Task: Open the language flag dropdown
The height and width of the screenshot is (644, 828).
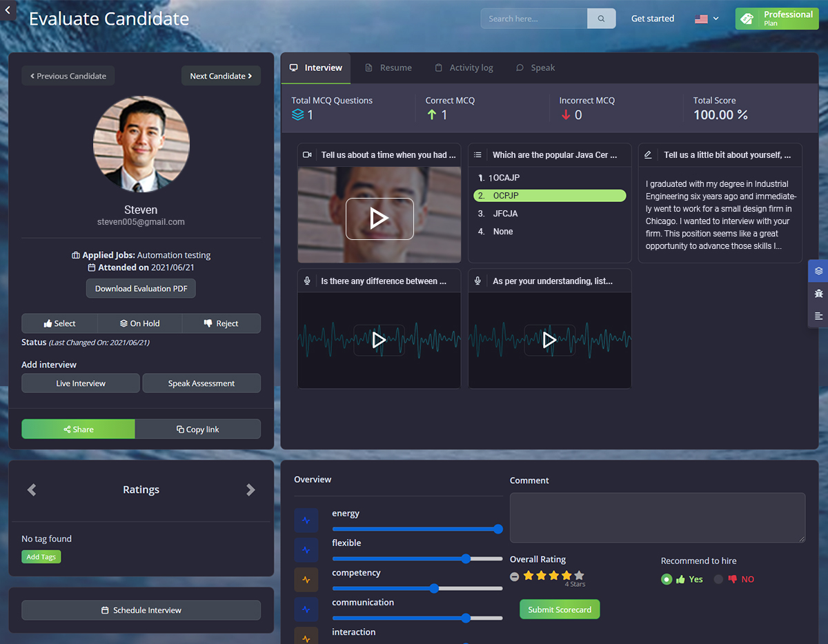Action: point(707,19)
